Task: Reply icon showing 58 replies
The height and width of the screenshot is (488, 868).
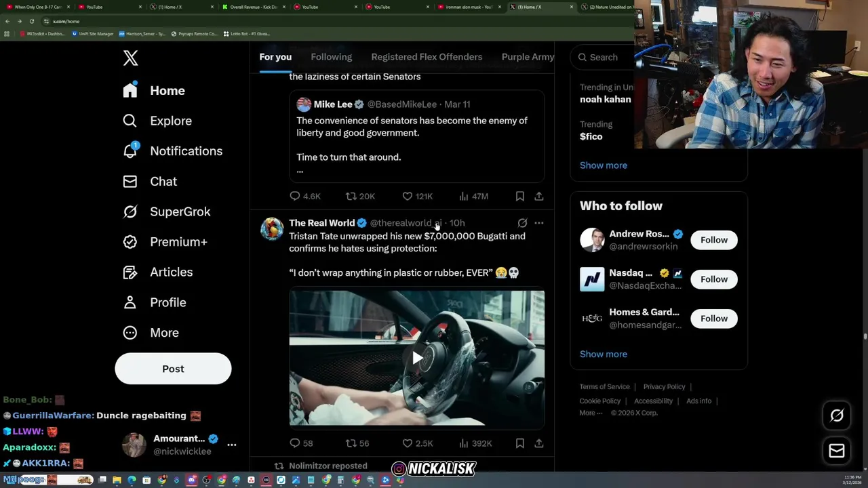Action: point(295,443)
